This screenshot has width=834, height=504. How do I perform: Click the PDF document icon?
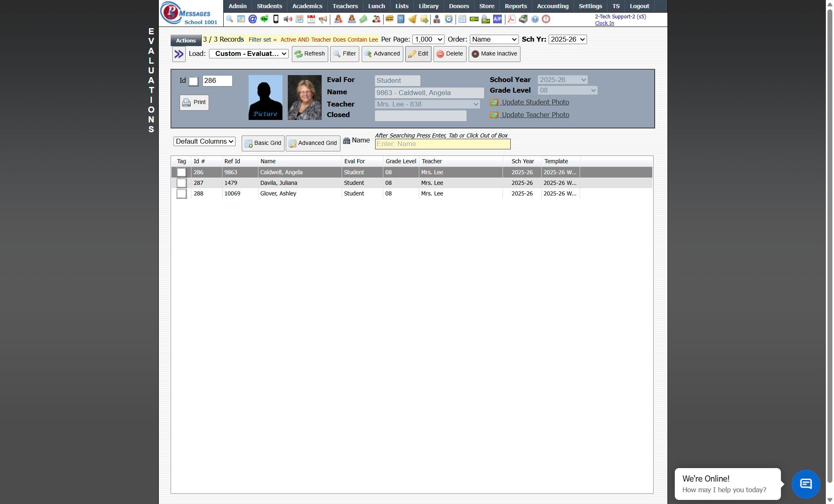pyautogui.click(x=511, y=19)
